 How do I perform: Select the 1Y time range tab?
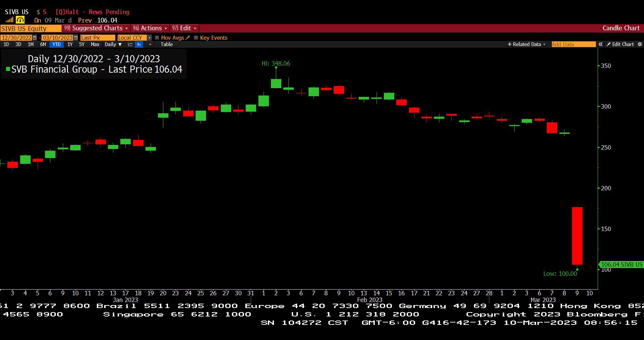pos(70,44)
